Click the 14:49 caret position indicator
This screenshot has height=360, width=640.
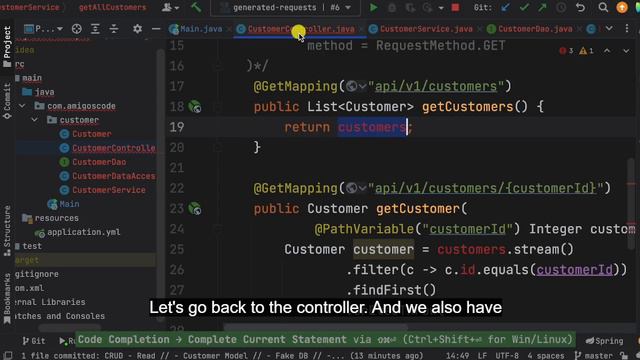click(x=457, y=356)
